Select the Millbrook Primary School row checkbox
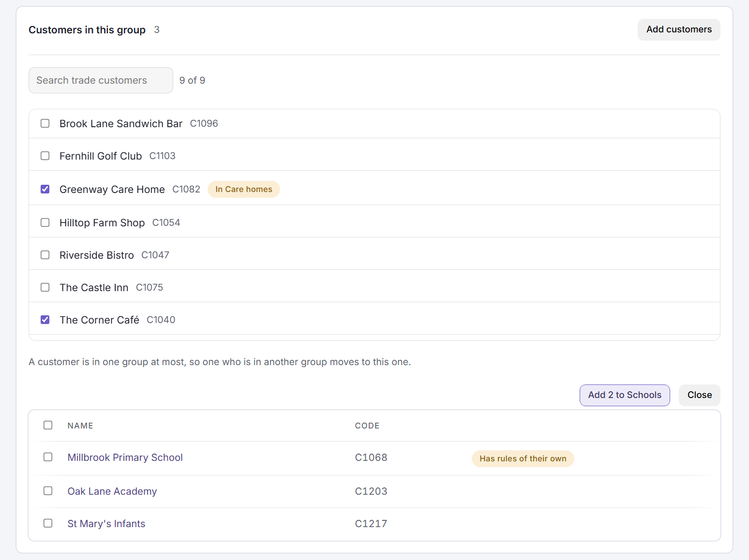The width and height of the screenshot is (749, 560). [48, 457]
